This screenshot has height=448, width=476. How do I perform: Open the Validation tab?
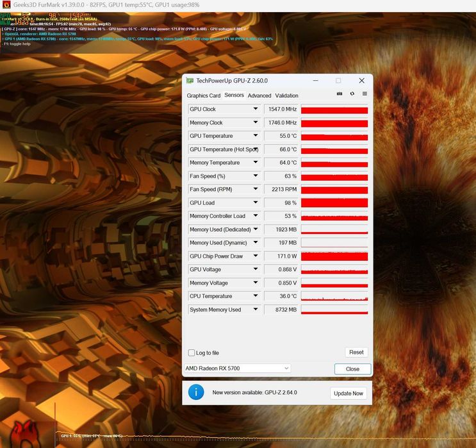tap(286, 95)
